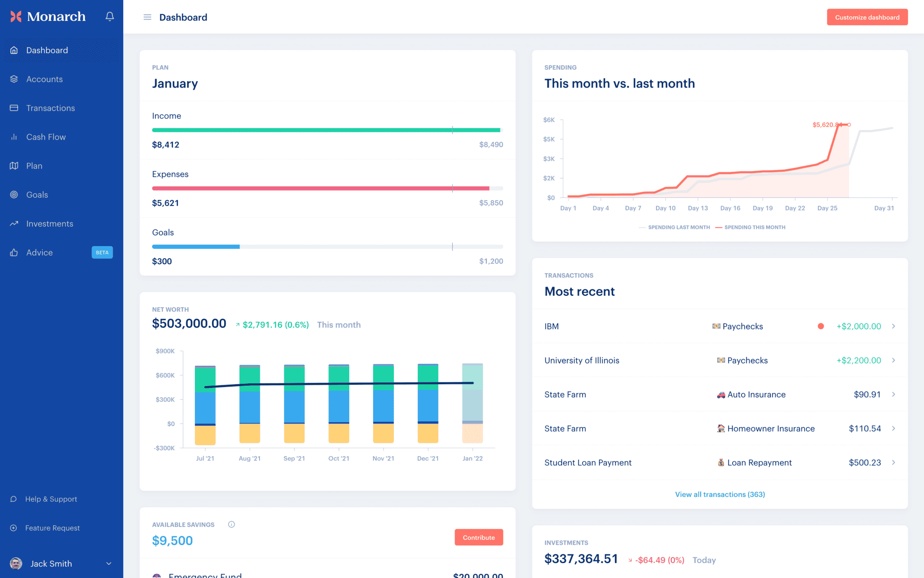This screenshot has width=924, height=578.
Task: Open Goals via the target icon
Action: coord(14,195)
